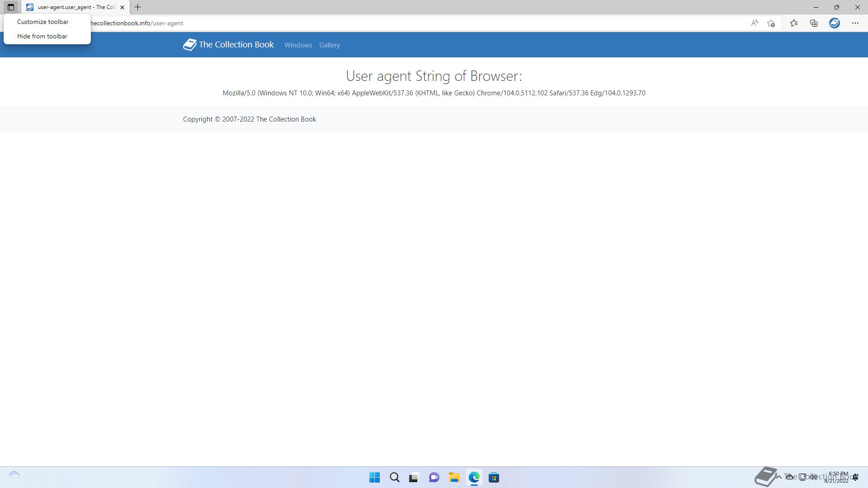Click the tab actions menu icon
The image size is (868, 488).
point(11,7)
